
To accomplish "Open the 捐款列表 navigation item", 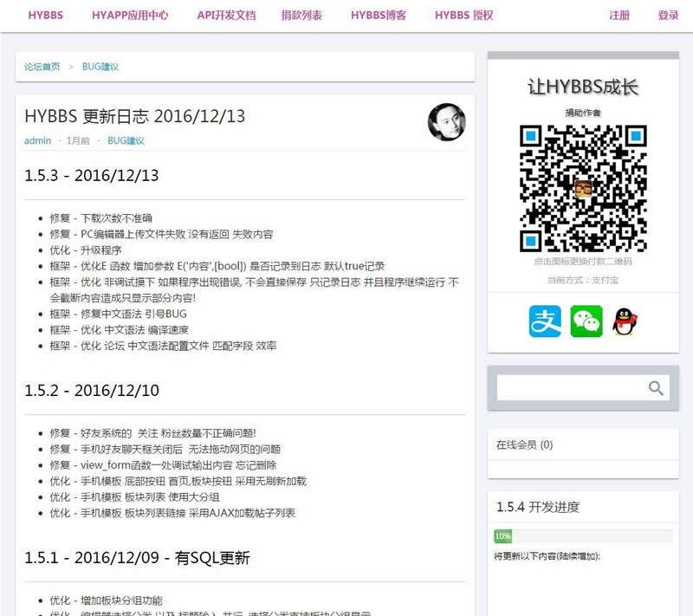I will click(x=301, y=16).
